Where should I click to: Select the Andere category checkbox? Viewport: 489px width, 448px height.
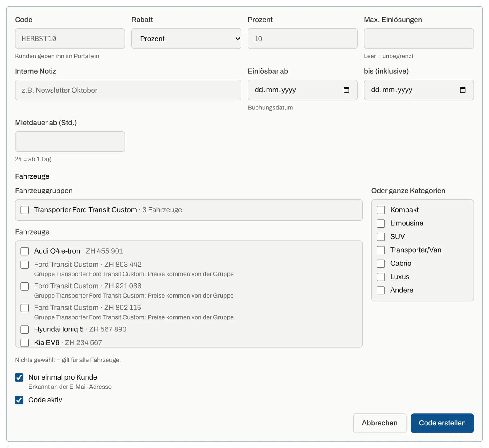[381, 290]
